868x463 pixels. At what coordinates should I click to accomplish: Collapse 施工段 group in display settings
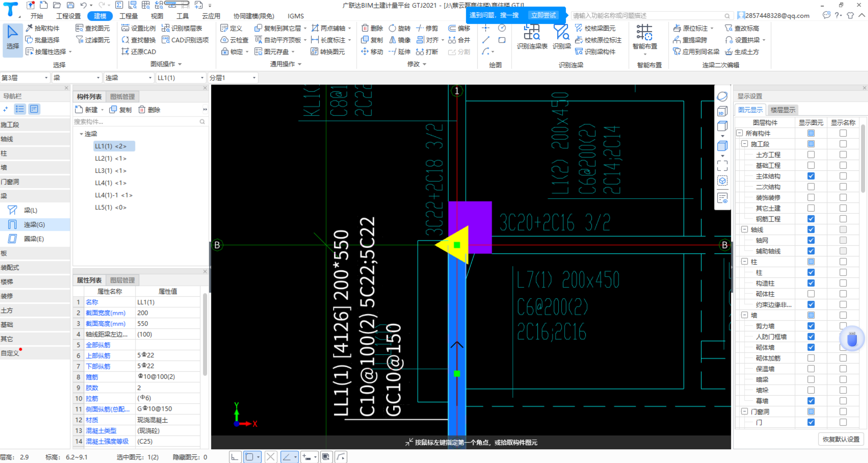click(744, 144)
